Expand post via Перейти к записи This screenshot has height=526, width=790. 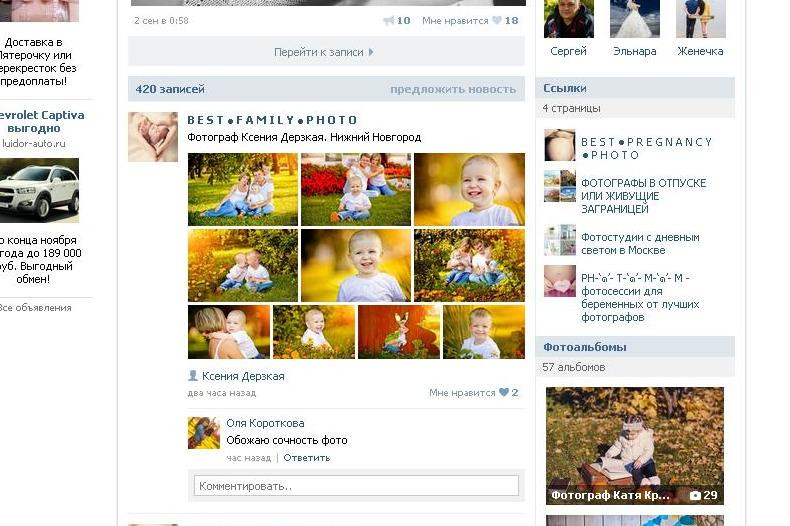[325, 52]
